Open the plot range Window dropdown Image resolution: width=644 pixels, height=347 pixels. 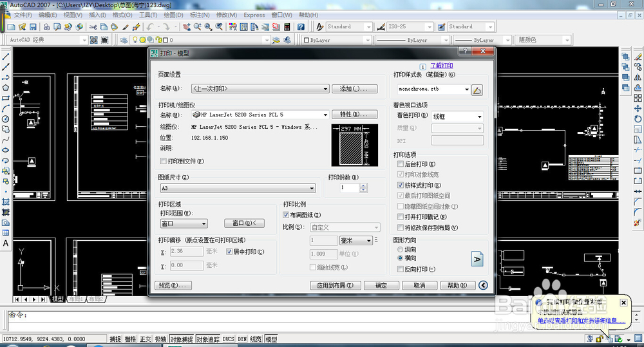[x=184, y=223]
